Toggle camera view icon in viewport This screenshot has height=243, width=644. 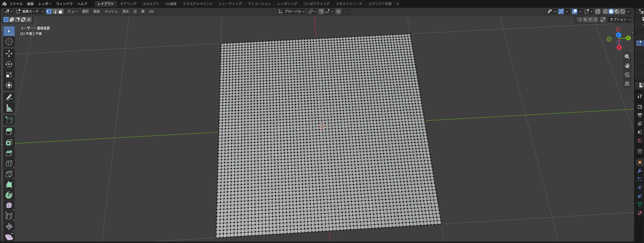(x=627, y=75)
